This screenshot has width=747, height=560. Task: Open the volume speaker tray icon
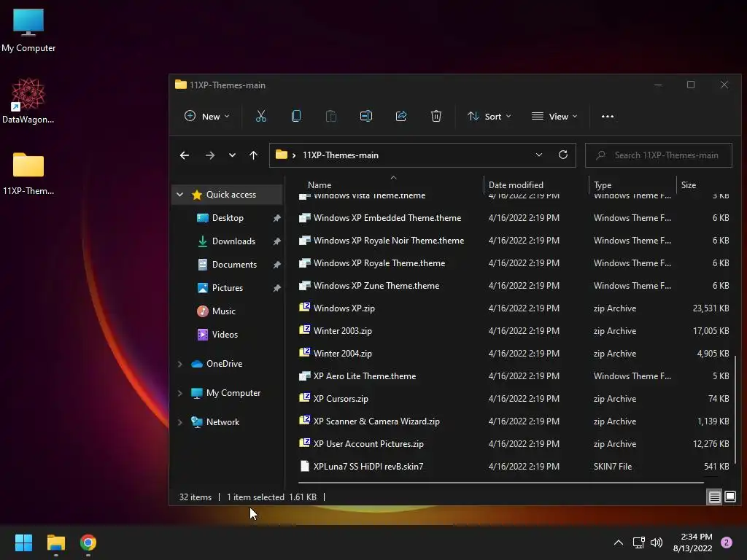coord(657,542)
